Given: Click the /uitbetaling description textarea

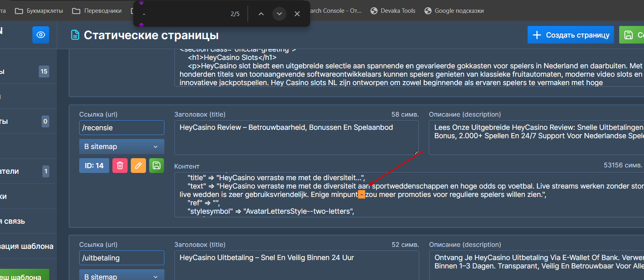Looking at the screenshot, I should coord(536,265).
